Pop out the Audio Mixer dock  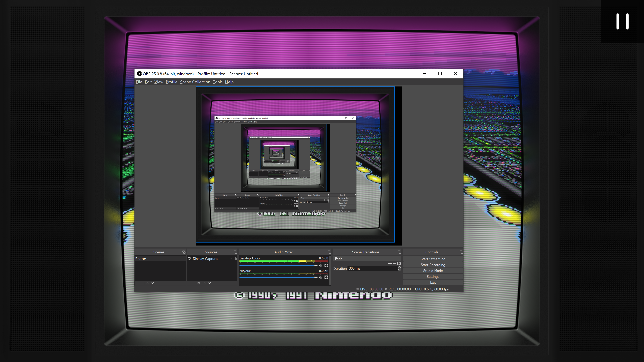[329, 252]
